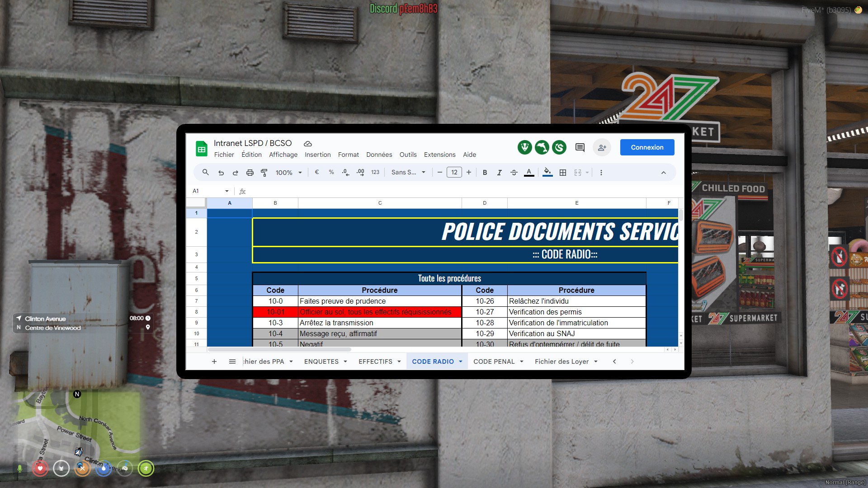Open the 100% zoom dropdown
Image resolution: width=868 pixels, height=488 pixels.
(x=288, y=173)
